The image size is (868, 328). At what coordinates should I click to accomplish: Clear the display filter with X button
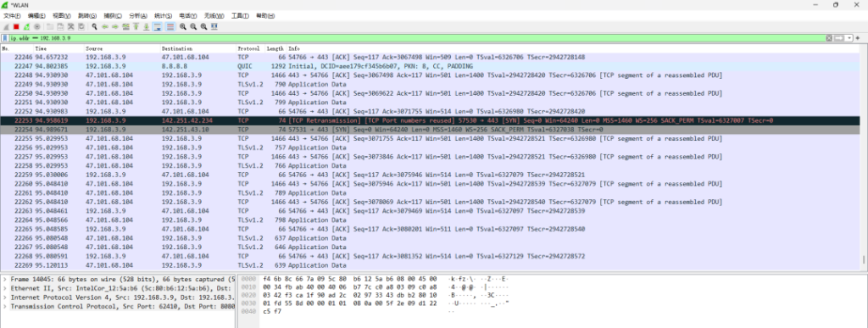(x=829, y=38)
